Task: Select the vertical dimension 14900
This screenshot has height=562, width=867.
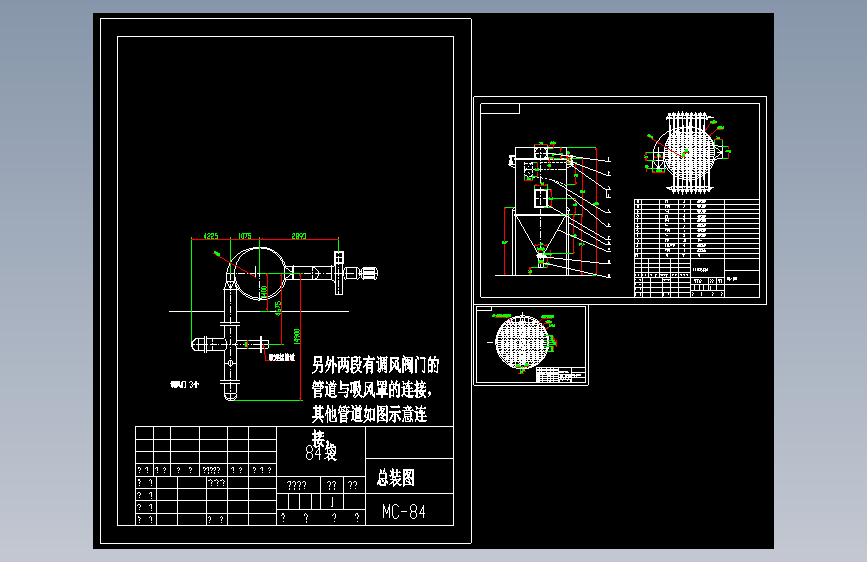Action: tap(297, 336)
